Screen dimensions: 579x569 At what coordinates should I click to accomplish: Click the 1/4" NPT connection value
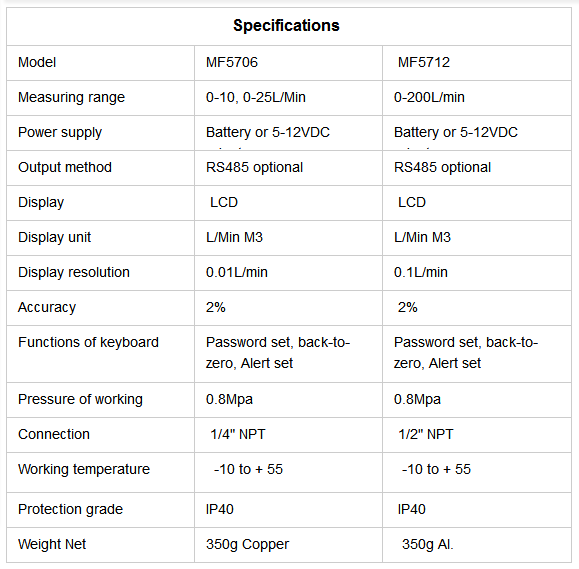237,434
